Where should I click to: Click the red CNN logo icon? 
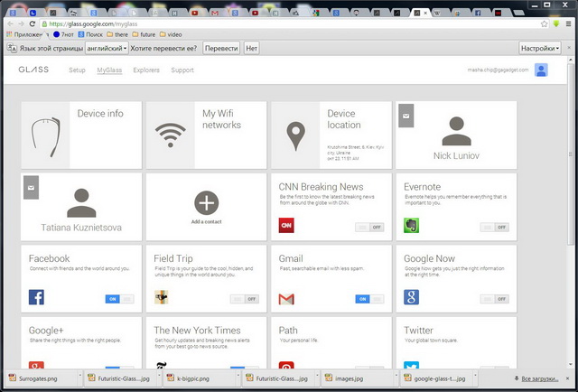point(286,225)
